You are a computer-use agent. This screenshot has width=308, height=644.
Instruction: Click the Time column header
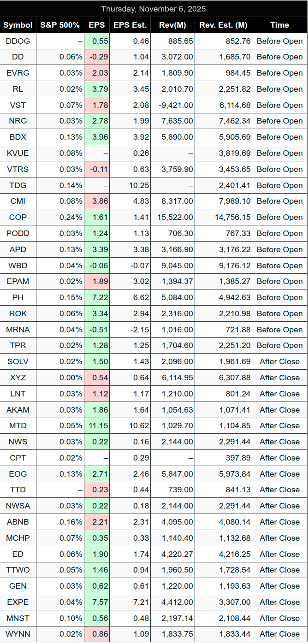(279, 25)
